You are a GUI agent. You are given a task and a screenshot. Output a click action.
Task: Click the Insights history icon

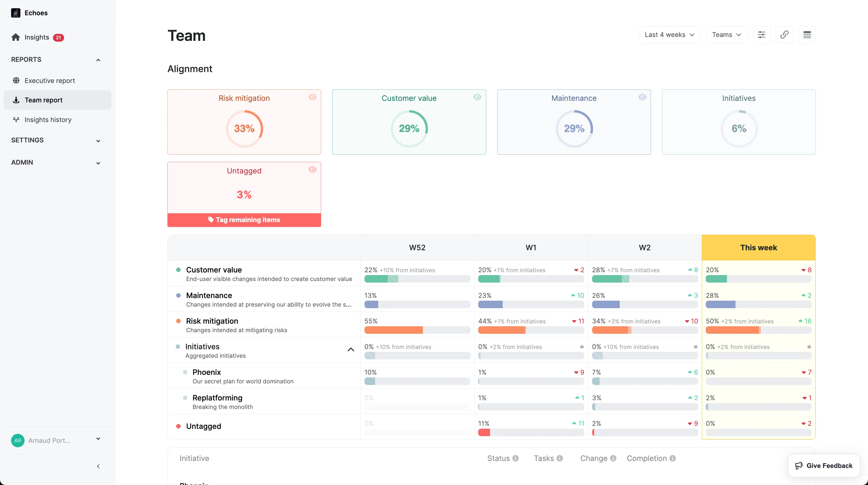click(x=16, y=119)
